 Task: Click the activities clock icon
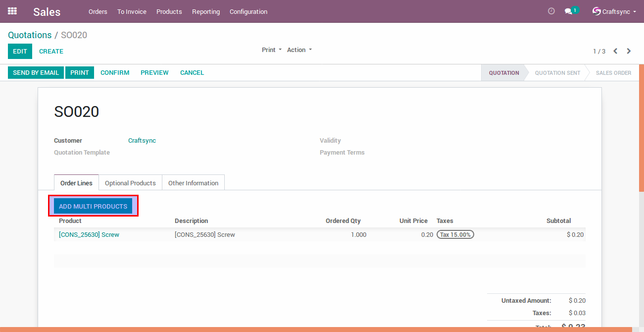pyautogui.click(x=551, y=11)
